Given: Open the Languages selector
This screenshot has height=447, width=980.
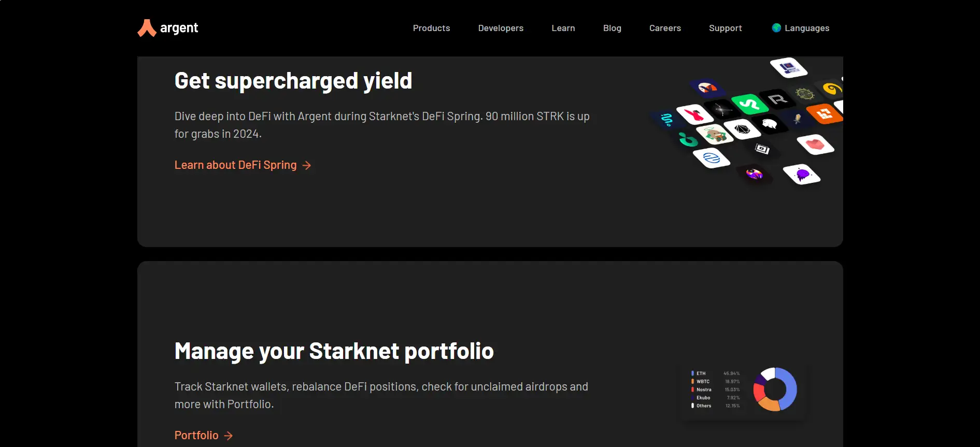Looking at the screenshot, I should (x=806, y=28).
